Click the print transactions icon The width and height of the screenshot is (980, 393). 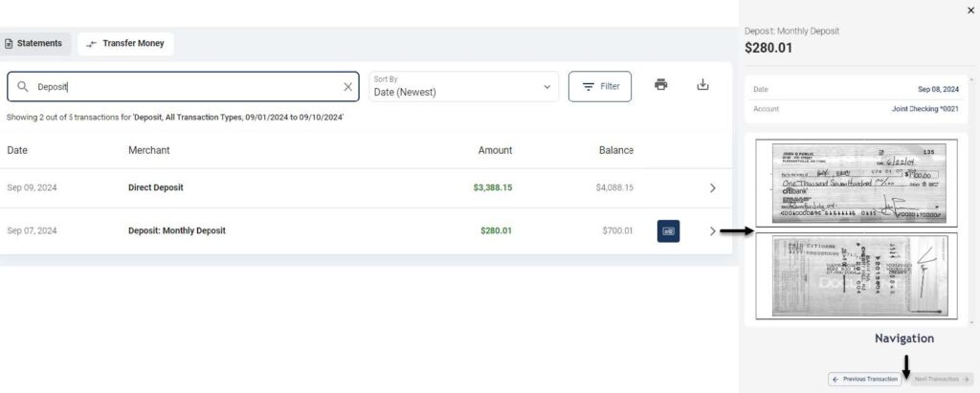tap(660, 84)
